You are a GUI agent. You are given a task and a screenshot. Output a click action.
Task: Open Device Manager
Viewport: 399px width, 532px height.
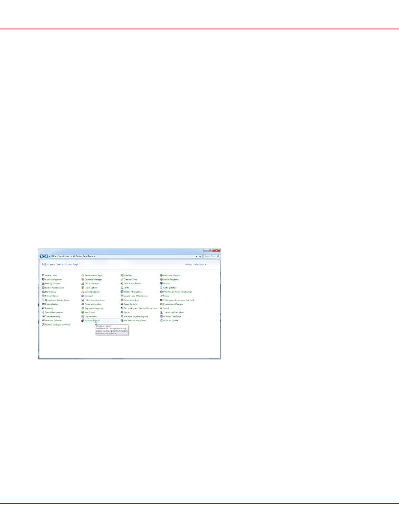click(x=90, y=283)
